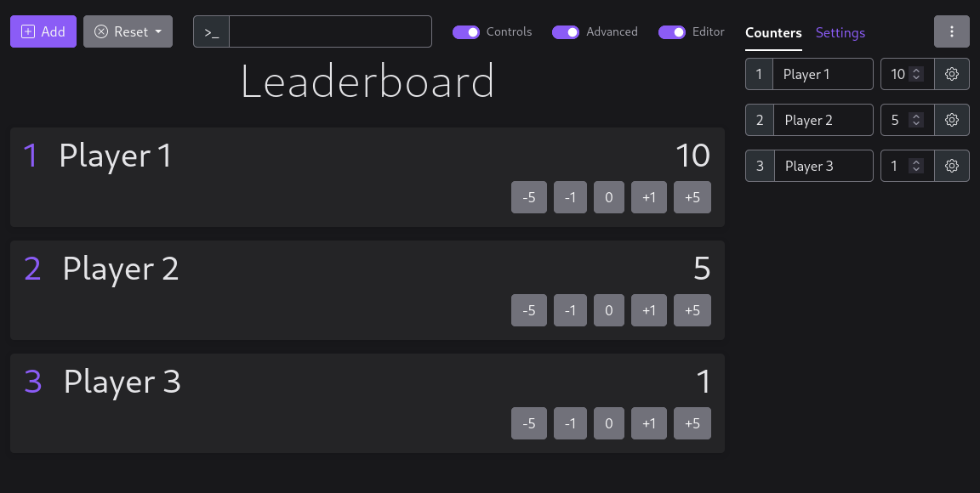Switch to the Settings tab
Screen dimensions: 980x493
pos(840,33)
